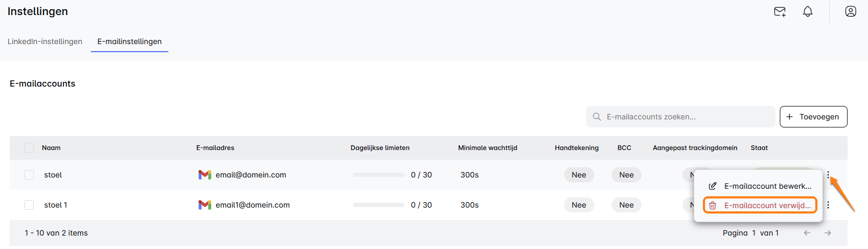Switch to LinkedIn-instellingen tab
The image size is (868, 249).
(45, 41)
